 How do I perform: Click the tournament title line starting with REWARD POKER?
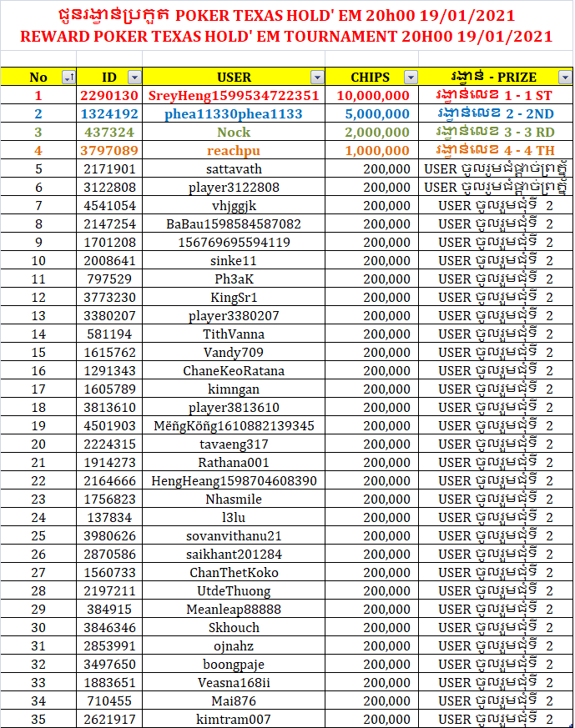pyautogui.click(x=286, y=36)
